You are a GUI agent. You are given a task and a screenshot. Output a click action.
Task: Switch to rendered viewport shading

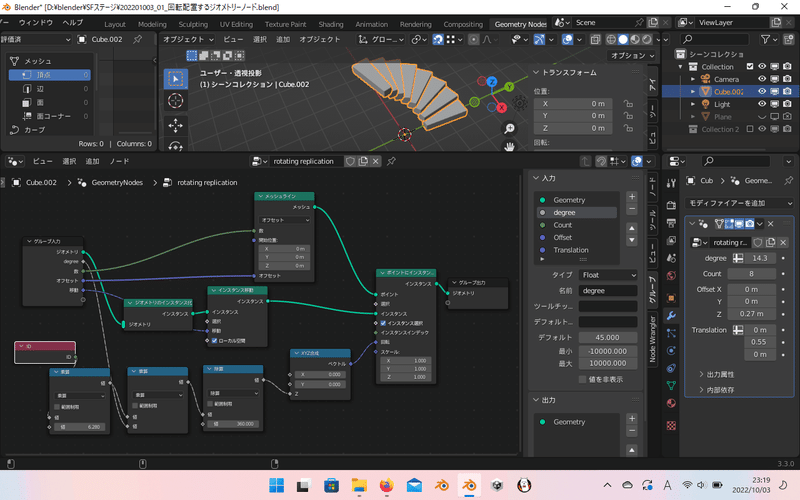647,39
